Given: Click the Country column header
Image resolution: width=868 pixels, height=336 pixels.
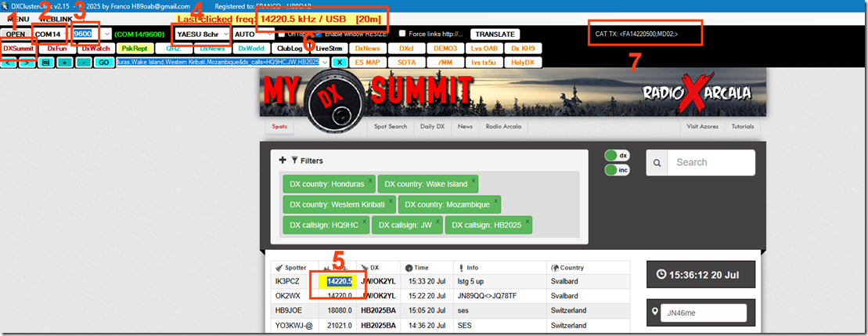Looking at the screenshot, I should [589, 267].
